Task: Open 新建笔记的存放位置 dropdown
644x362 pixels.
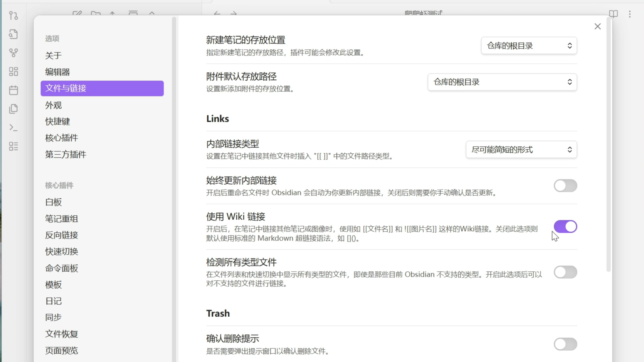Action: tap(529, 46)
